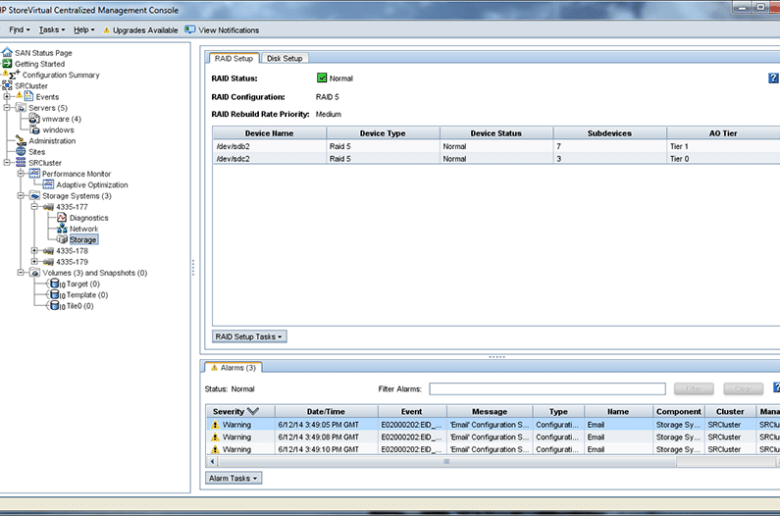The height and width of the screenshot is (516, 780).
Task: Click the Tile0 volume icon
Action: tap(56, 306)
